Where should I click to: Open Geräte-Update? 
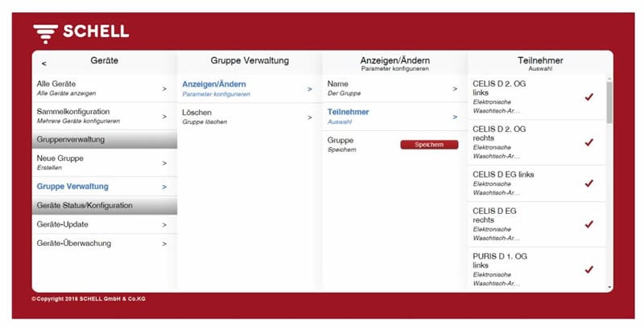(x=105, y=224)
